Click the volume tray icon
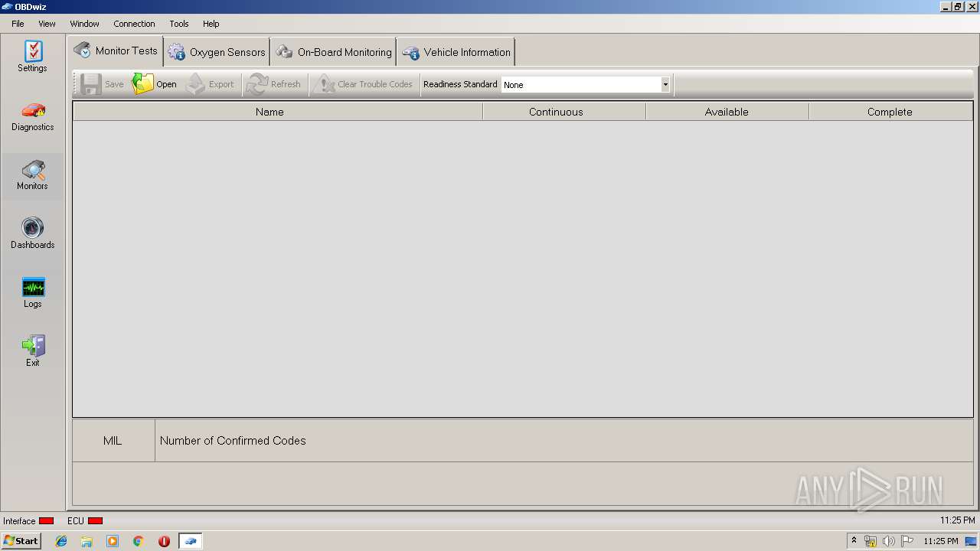 (x=888, y=541)
